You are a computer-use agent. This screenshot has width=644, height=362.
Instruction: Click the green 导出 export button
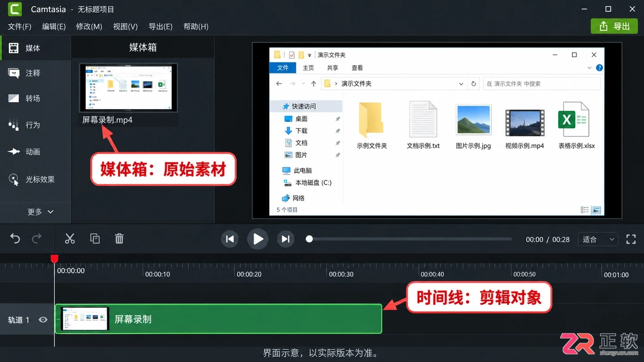[x=614, y=26]
